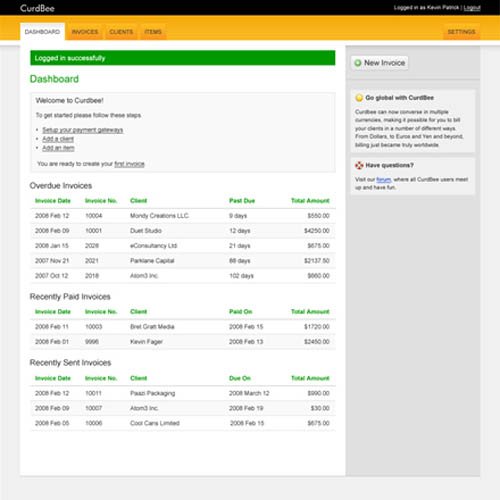Click the green plus New Invoice icon

358,63
